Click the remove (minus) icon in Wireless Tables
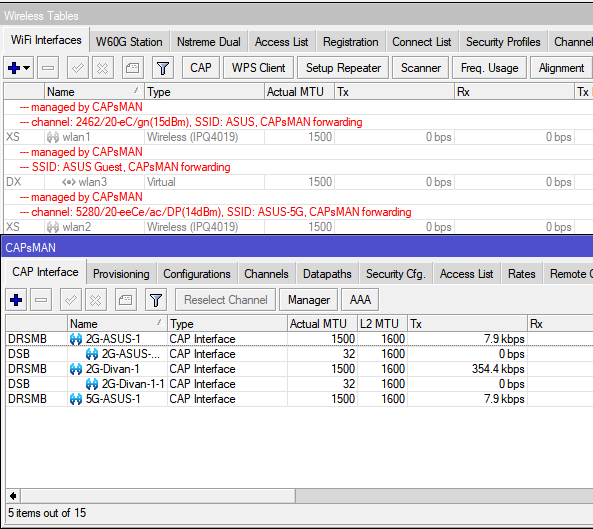Screen dimensions: 593x529 click(x=48, y=68)
